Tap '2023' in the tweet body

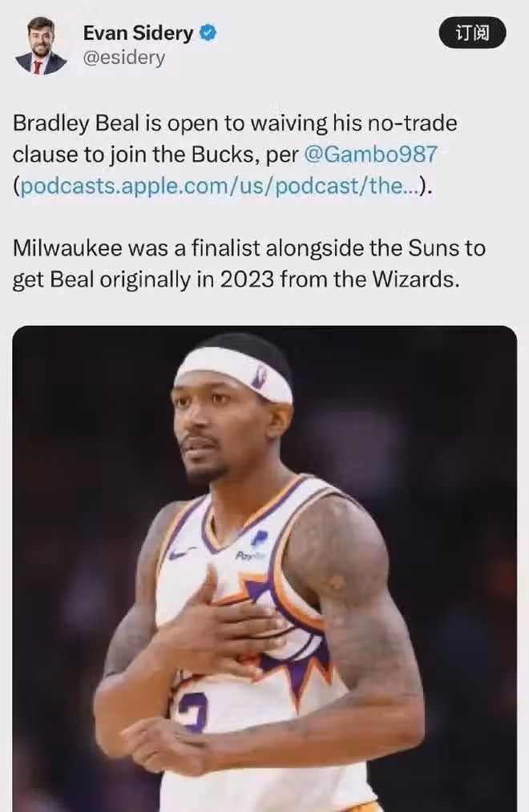247,279
